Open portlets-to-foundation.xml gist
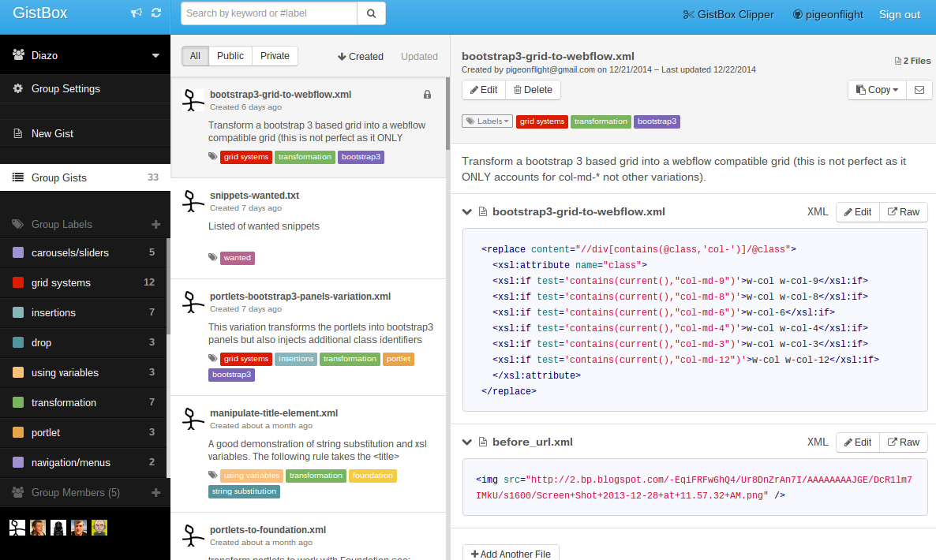The width and height of the screenshot is (936, 560). [268, 529]
